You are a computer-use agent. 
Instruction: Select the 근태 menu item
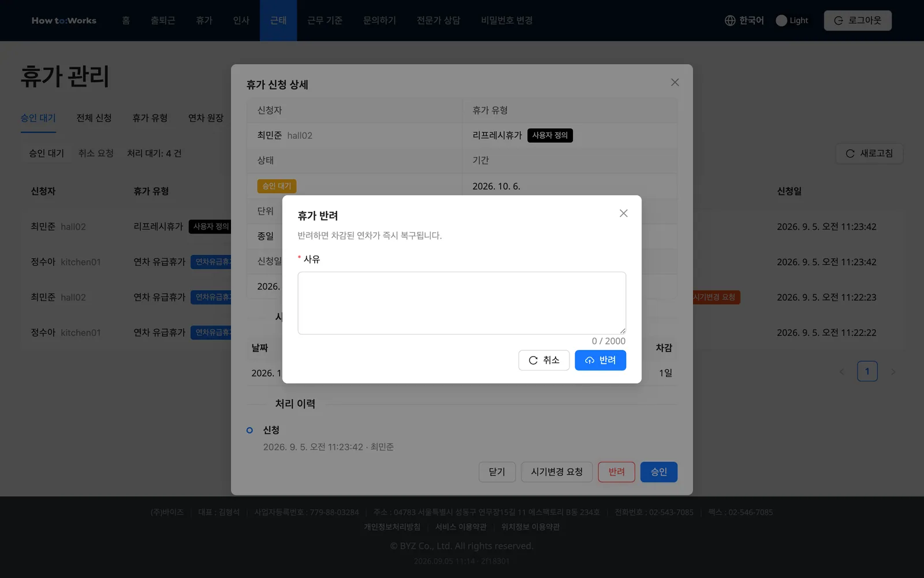278,20
